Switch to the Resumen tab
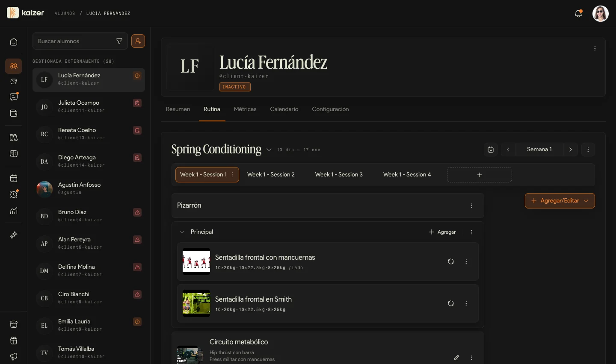The height and width of the screenshot is (364, 616). (178, 109)
